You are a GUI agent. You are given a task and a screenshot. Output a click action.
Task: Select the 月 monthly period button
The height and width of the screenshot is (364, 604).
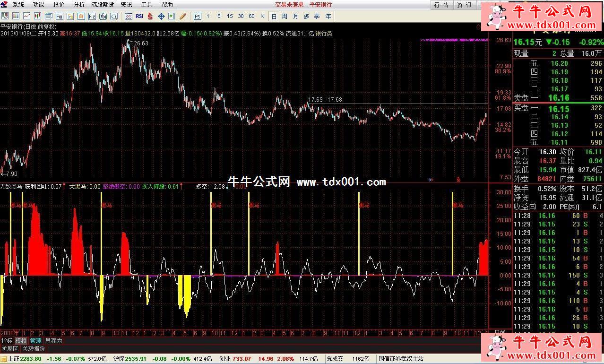pos(295,16)
